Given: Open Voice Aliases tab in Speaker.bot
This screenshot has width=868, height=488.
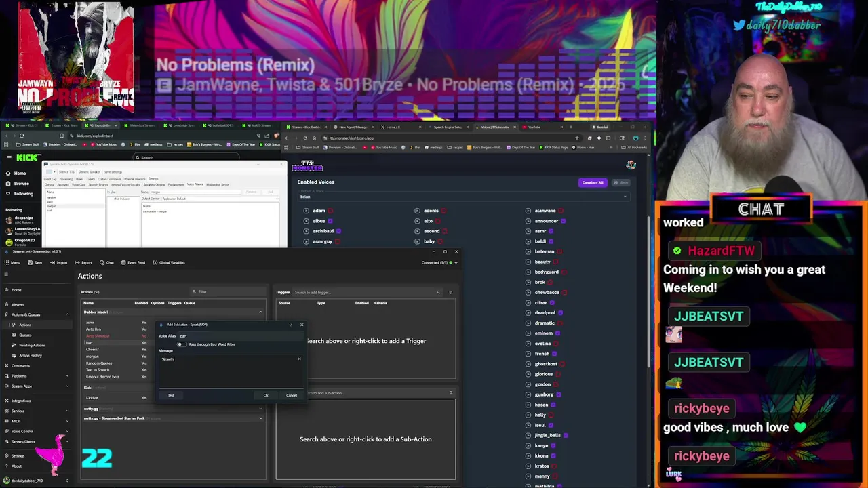Looking at the screenshot, I should [x=195, y=184].
